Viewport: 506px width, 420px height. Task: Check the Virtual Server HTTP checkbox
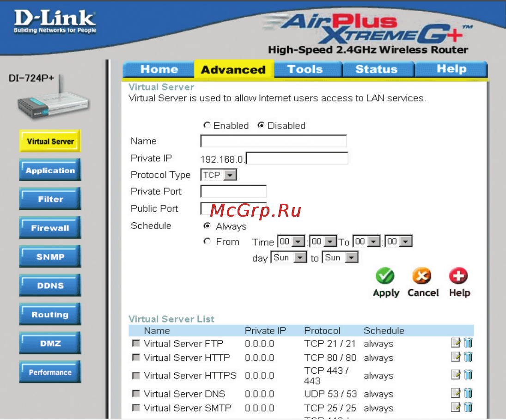[136, 358]
